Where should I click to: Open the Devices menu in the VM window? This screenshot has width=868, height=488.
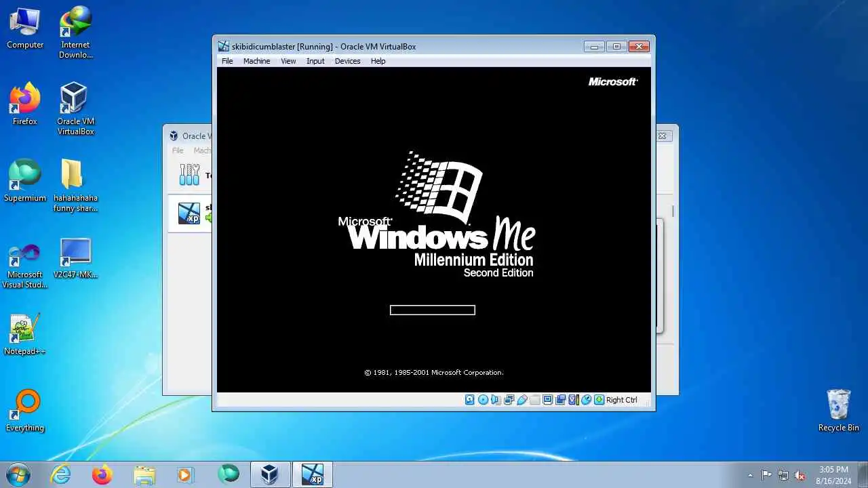[347, 61]
